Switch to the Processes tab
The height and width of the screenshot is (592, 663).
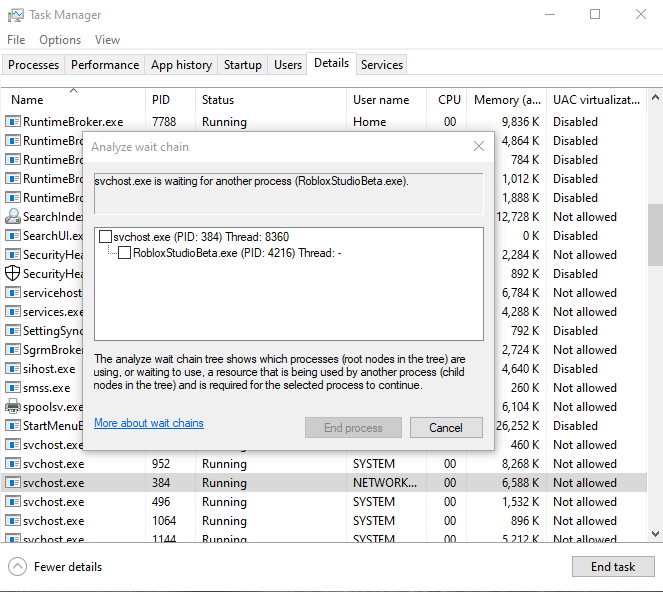33,65
